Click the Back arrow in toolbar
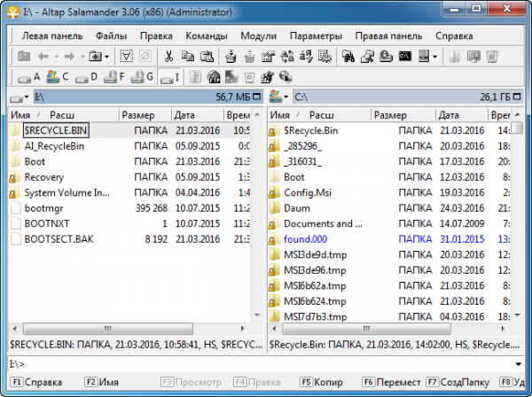The width and height of the screenshot is (532, 397). click(x=43, y=57)
